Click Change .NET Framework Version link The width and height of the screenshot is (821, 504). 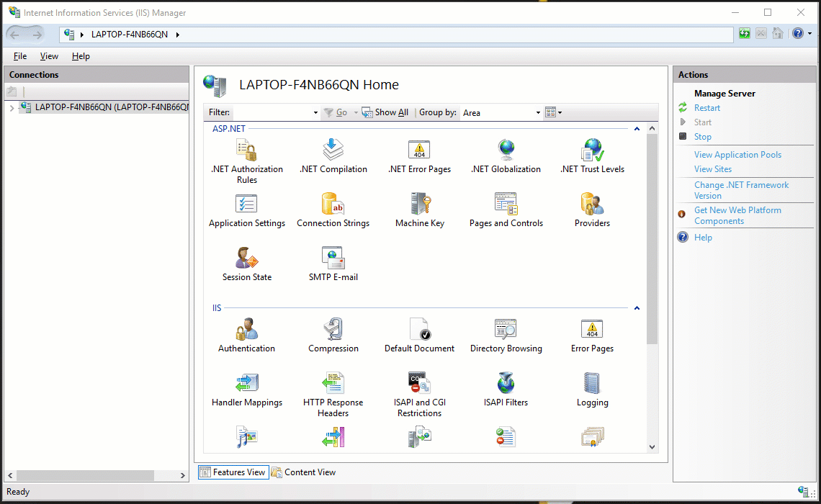point(741,190)
